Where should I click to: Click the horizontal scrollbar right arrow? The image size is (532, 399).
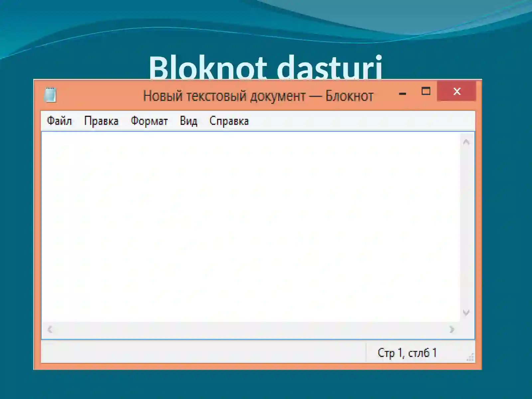(x=452, y=330)
